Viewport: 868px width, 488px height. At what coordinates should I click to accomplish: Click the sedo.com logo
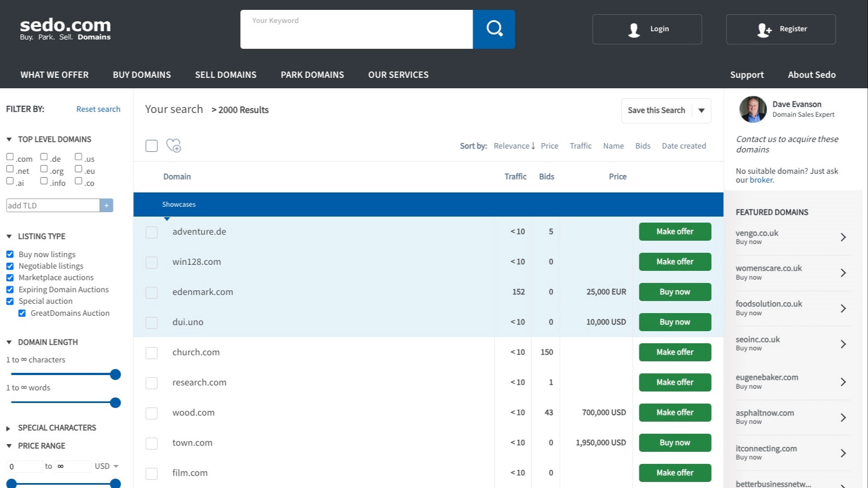point(65,29)
